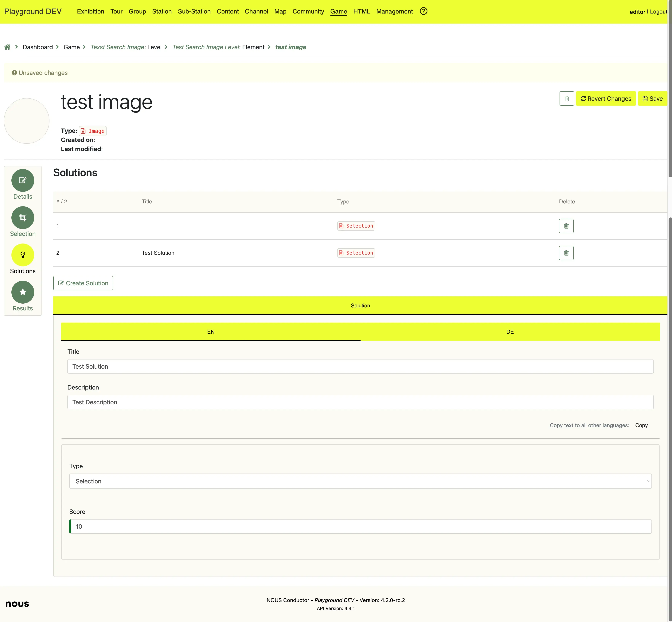Select the Solutions lightbulb icon
Image resolution: width=672 pixels, height=622 pixels.
point(23,255)
